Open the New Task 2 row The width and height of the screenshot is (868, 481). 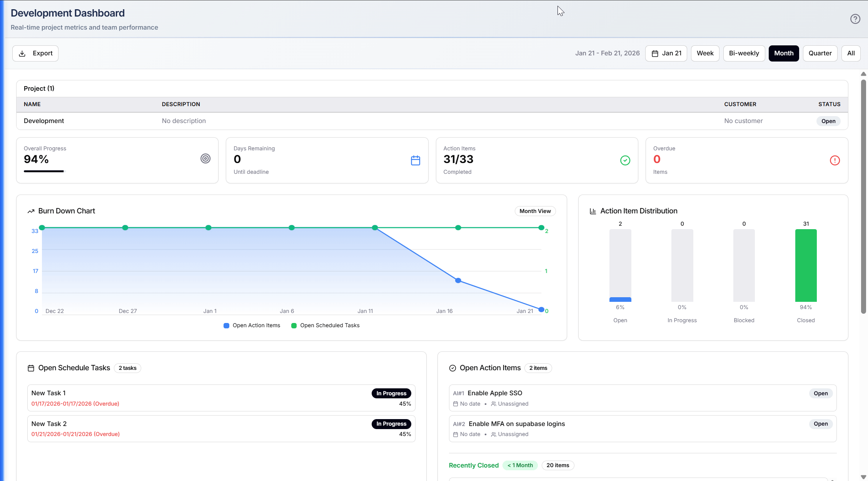coord(221,429)
